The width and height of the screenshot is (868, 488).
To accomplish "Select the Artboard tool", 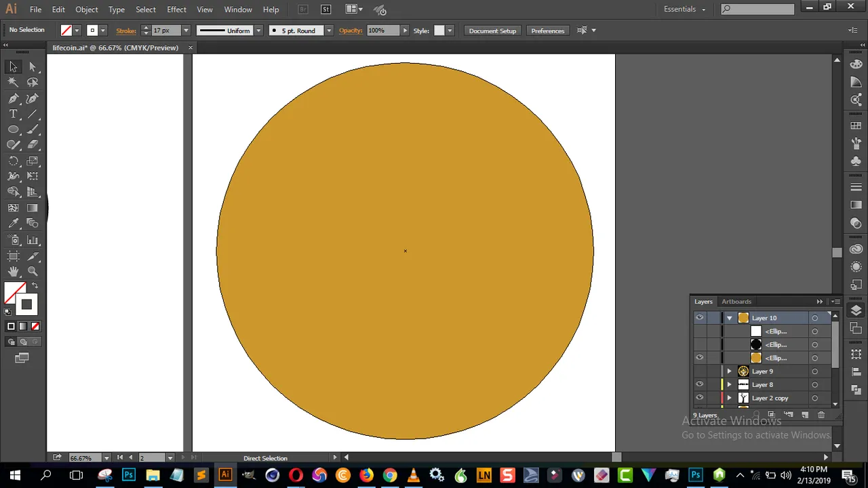I will 13,256.
